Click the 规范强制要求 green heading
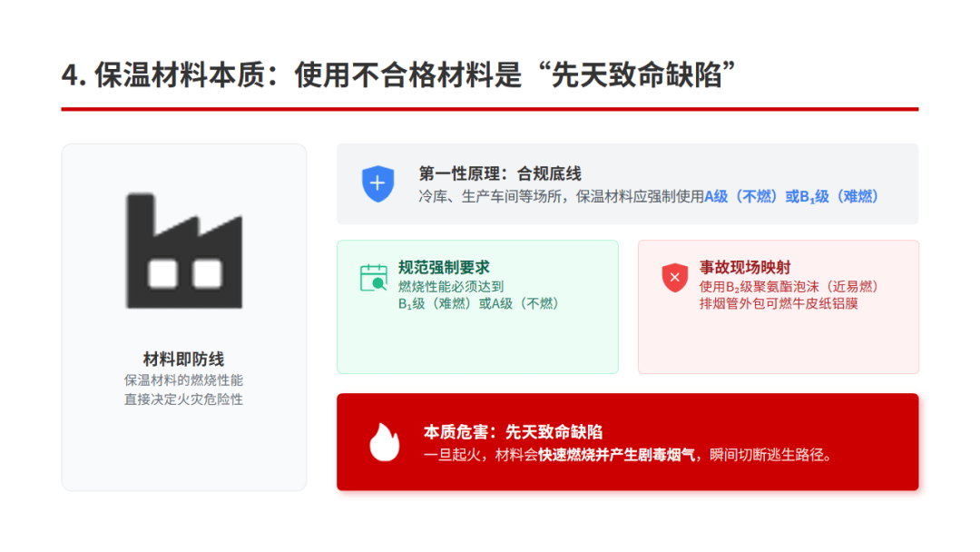This screenshot has height=552, width=980. click(x=444, y=268)
